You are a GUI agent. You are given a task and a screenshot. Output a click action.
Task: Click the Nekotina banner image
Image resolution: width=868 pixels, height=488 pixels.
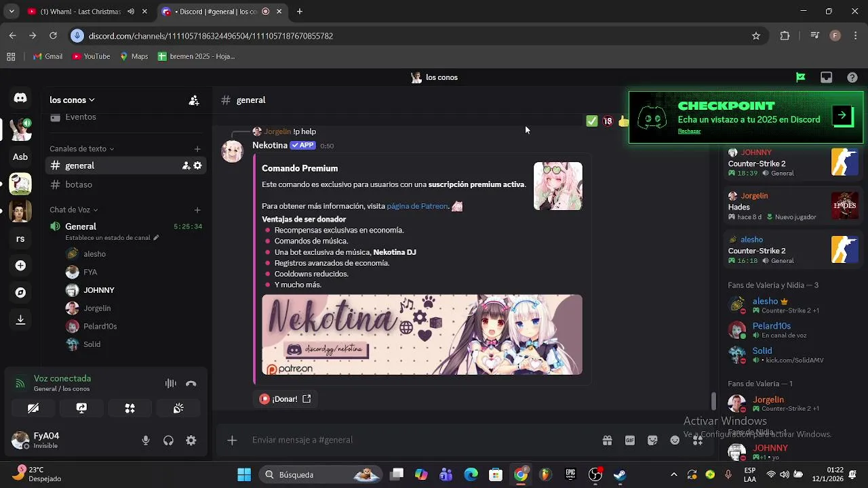422,335
